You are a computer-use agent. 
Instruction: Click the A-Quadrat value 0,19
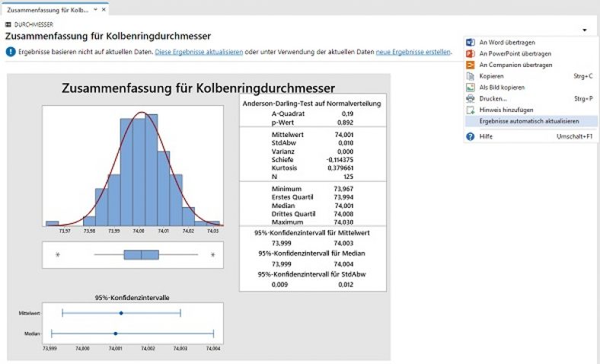pos(347,113)
